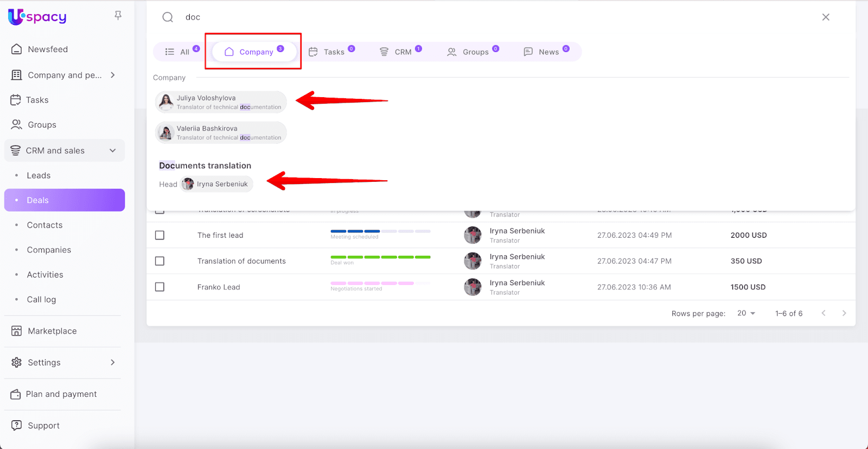Open Newsfeed from the sidebar

(48, 49)
